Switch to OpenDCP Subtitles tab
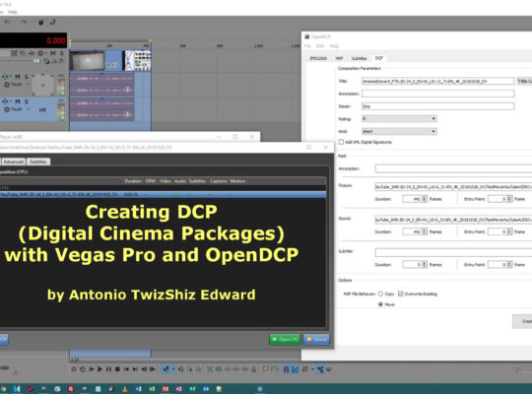Image resolution: width=532 pixels, height=394 pixels. point(359,58)
